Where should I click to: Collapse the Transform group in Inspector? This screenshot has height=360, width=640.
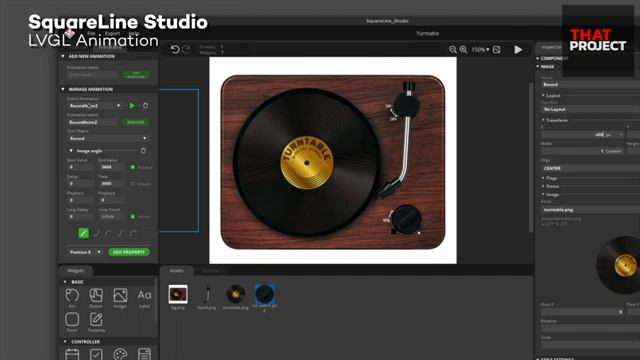(543, 120)
